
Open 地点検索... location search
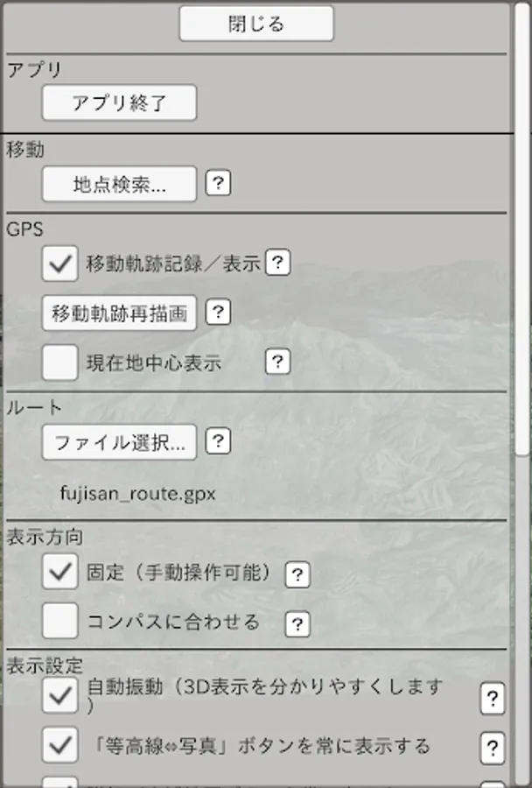tap(119, 185)
